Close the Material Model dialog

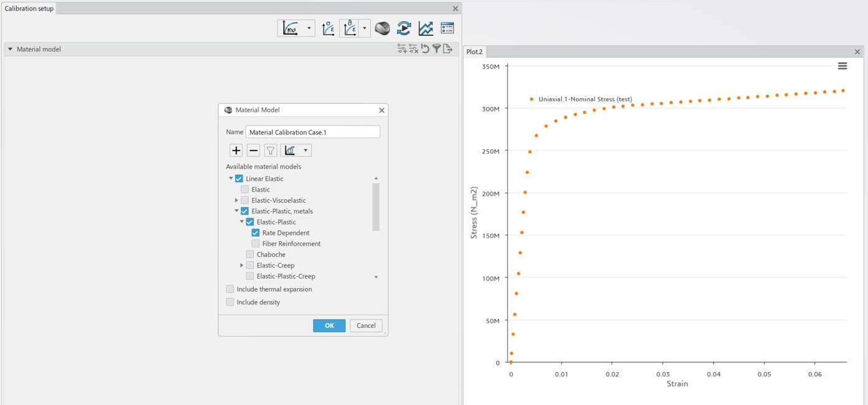(381, 110)
